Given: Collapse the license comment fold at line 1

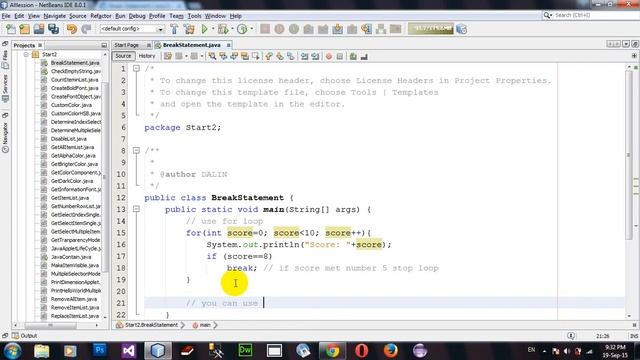Looking at the screenshot, I should coord(136,69).
